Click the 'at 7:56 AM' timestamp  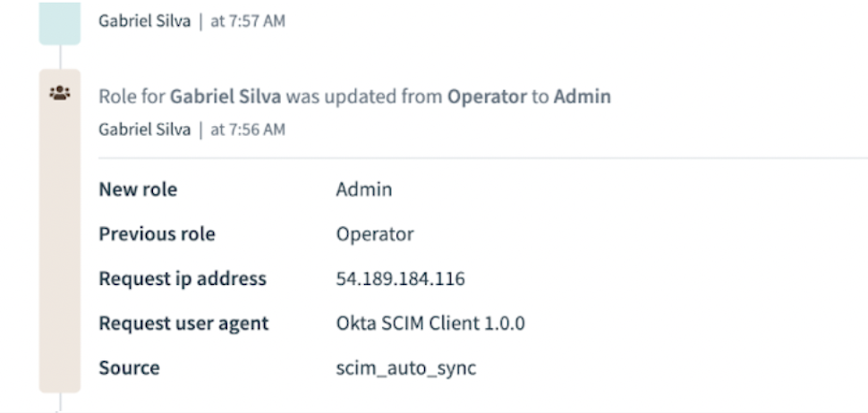[248, 130]
